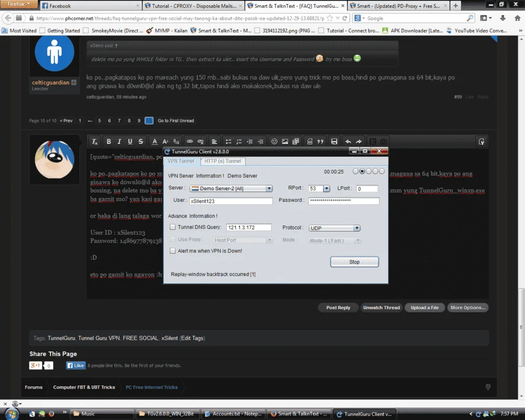The height and width of the screenshot is (420, 525).
Task: Click the insert code icon
Action: (x=310, y=142)
